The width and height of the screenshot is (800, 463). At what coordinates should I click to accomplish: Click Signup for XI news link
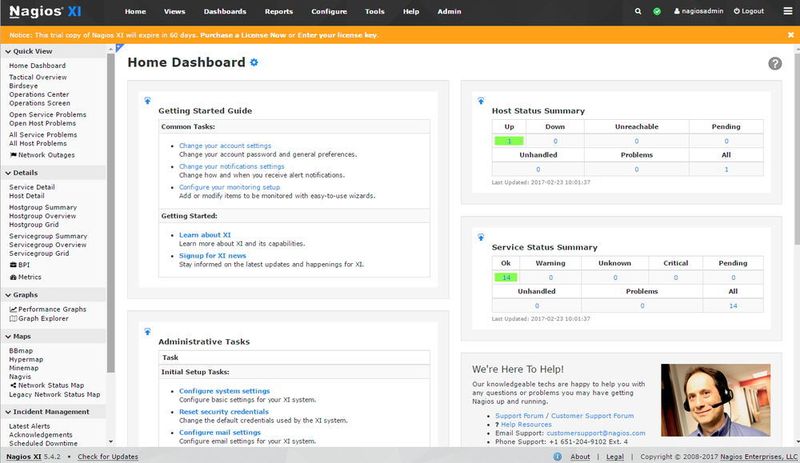tap(212, 256)
